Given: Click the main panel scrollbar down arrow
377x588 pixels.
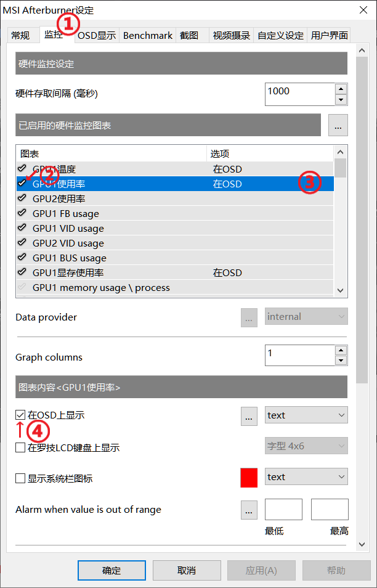Looking at the screenshot, I should 362,544.
